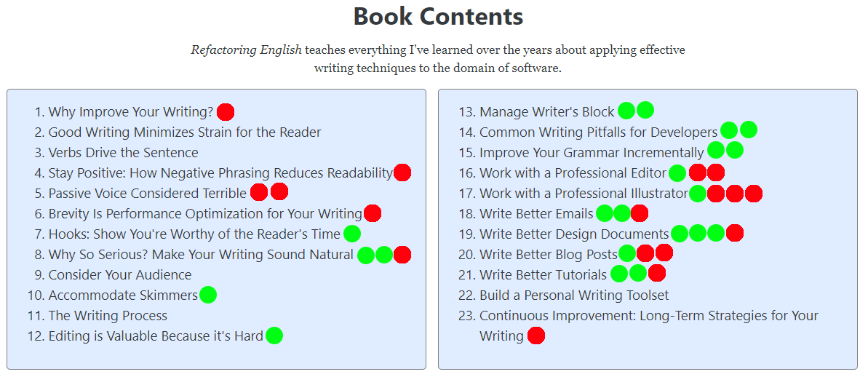The height and width of the screenshot is (377, 868).
Task: Click the red dot on Write Better Emails
Action: 640,213
